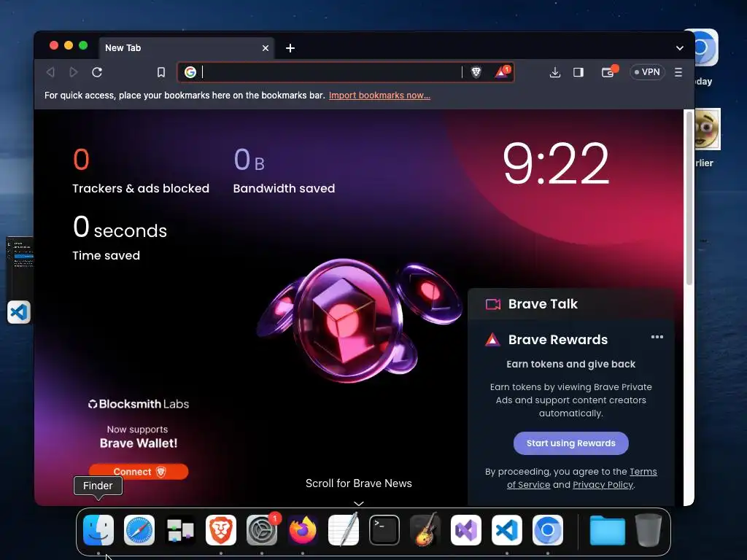747x560 pixels.
Task: Open Visual Studio purple icon in dock
Action: 466,530
